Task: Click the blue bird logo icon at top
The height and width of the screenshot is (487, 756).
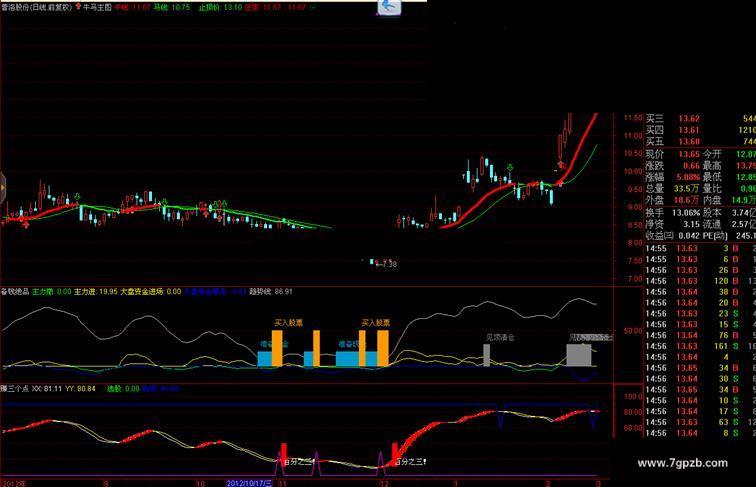Action: coord(390,7)
